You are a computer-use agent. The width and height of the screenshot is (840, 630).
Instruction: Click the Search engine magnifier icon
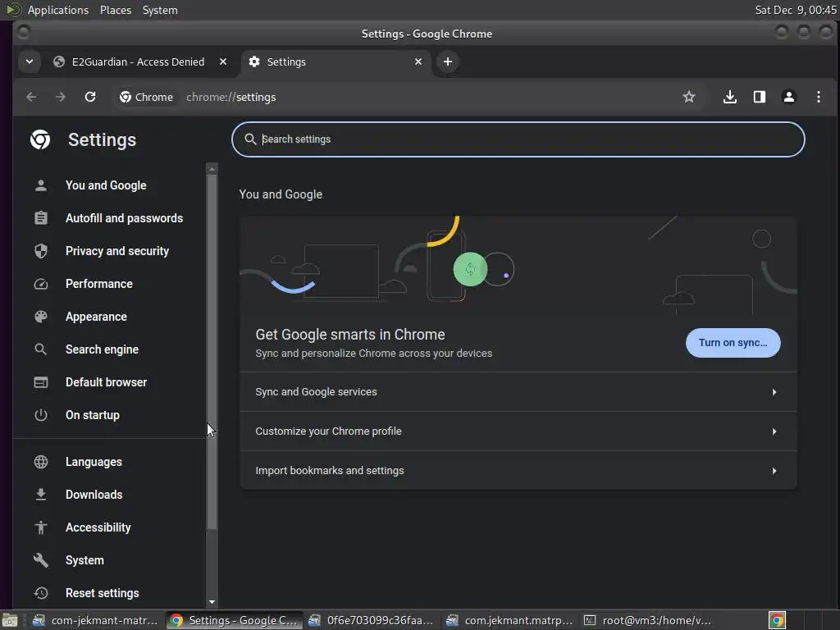pyautogui.click(x=41, y=349)
